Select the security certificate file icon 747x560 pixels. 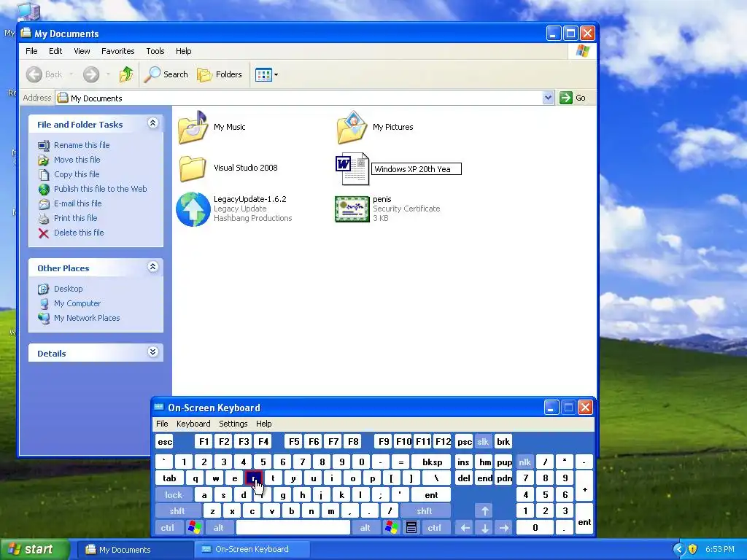352,209
